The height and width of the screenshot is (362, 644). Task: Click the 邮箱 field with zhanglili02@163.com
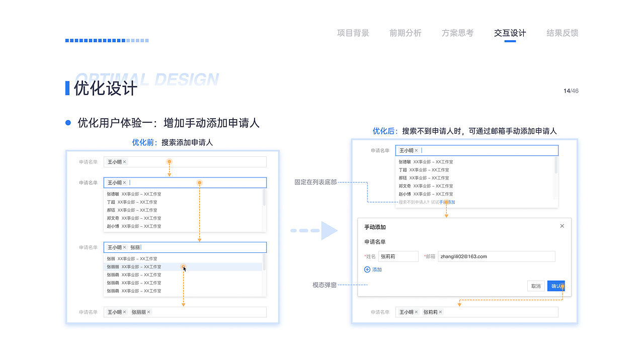coord(497,256)
